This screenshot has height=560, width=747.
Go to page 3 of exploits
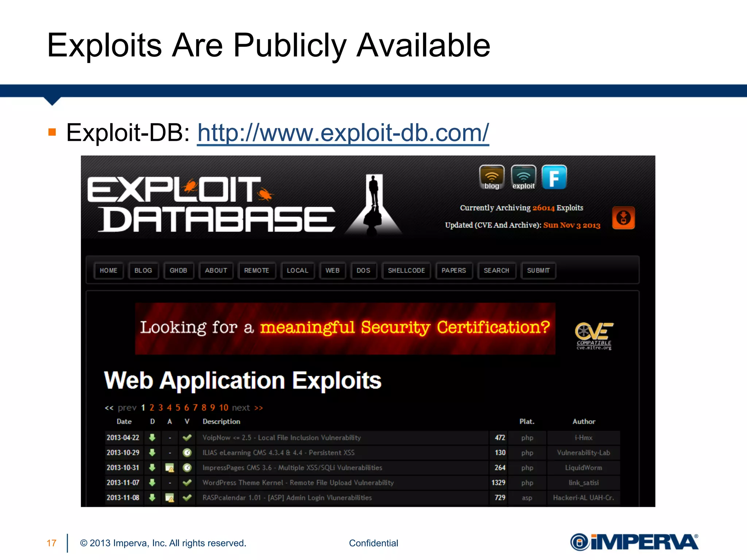point(160,408)
